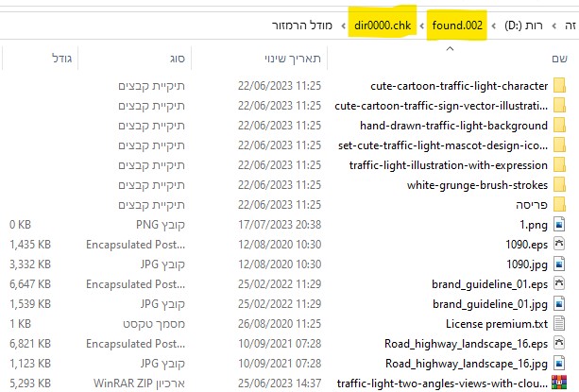579x392 pixels.
Task: Select file name traffic-light-illustration-with-expression
Action: click(449, 165)
